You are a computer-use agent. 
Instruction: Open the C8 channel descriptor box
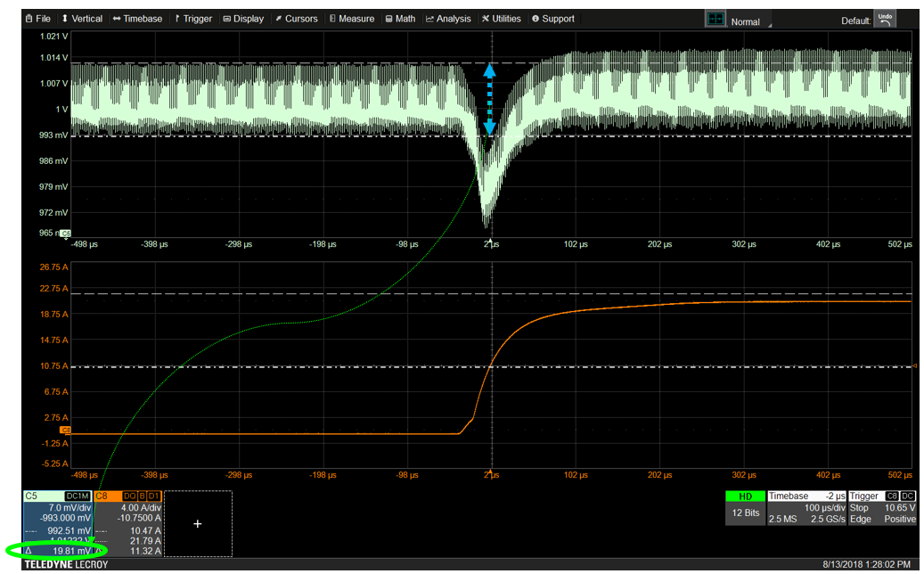127,521
